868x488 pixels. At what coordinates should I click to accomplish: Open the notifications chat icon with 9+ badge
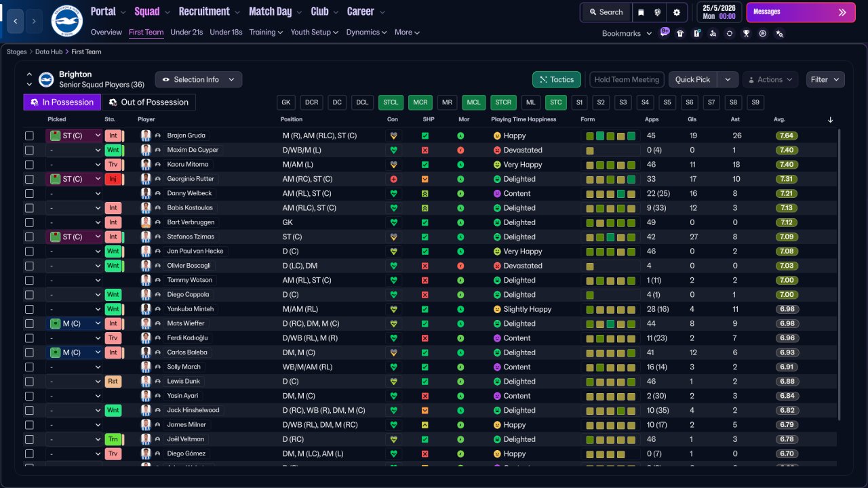tap(665, 33)
